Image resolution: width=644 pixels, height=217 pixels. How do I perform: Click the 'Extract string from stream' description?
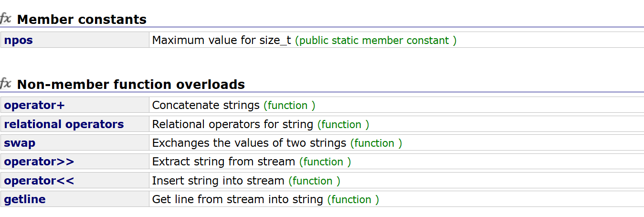223,162
